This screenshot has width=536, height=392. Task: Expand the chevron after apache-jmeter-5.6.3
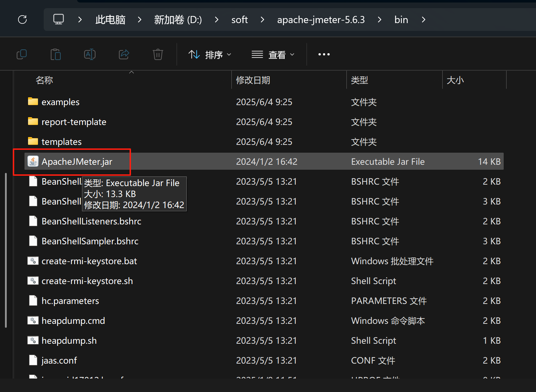click(379, 20)
